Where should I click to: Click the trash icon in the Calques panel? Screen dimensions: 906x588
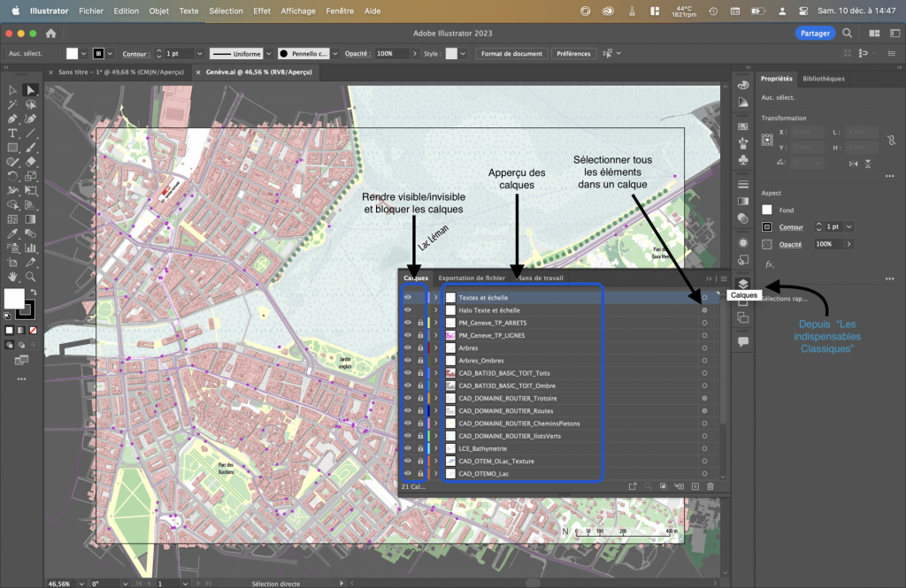tap(710, 486)
